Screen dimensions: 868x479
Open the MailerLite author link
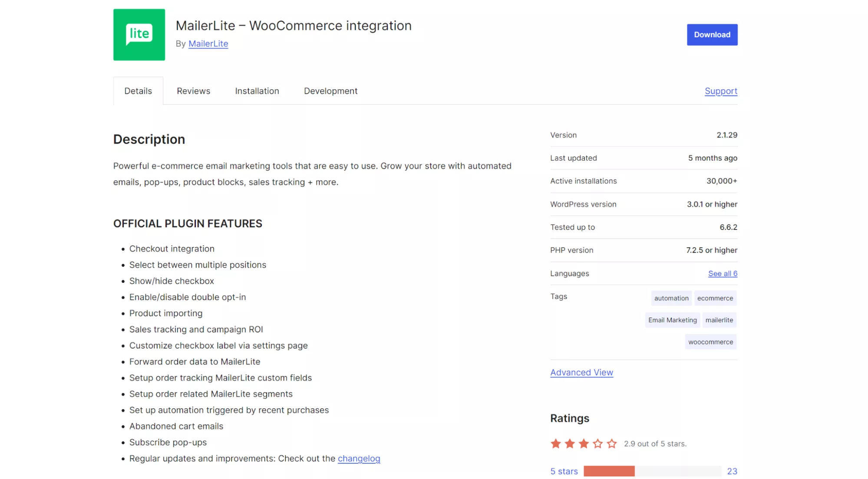click(x=208, y=44)
